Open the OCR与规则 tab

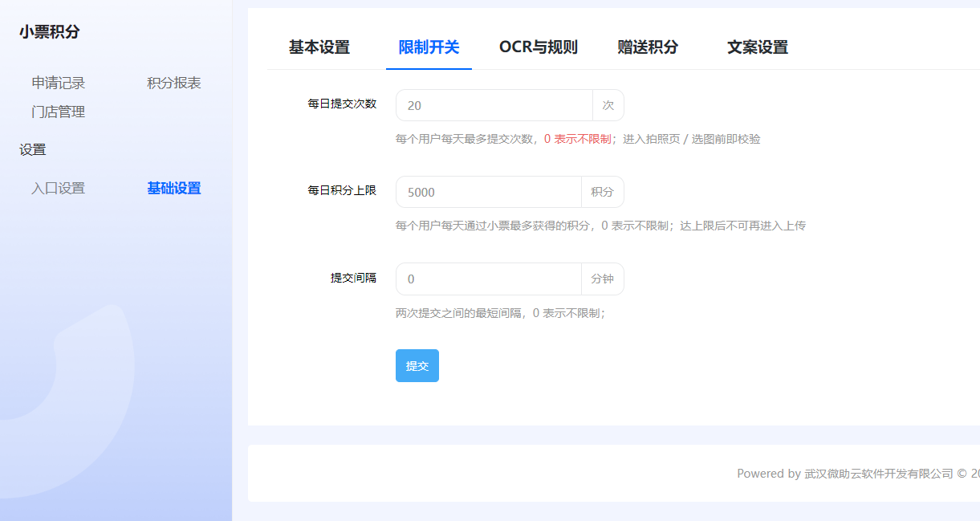coord(538,47)
